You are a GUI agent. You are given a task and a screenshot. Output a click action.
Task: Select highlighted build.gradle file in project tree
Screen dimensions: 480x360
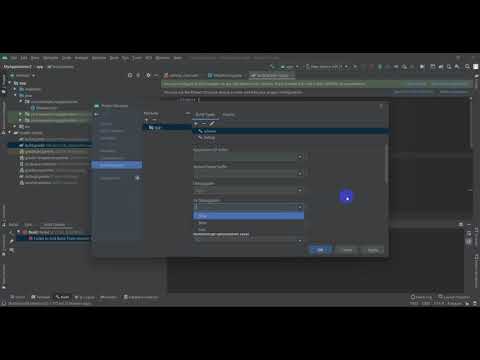[49, 145]
